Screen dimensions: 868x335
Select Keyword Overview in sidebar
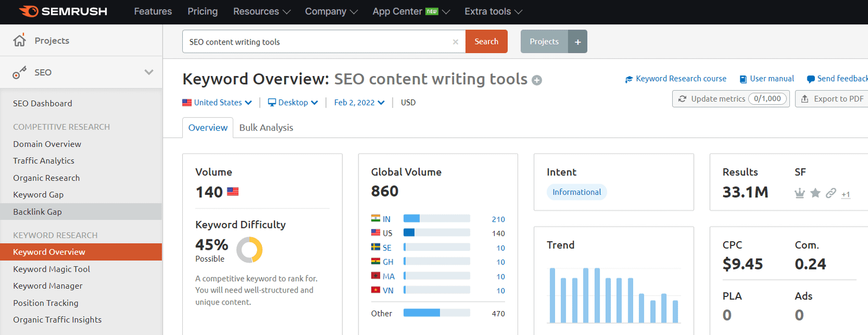point(81,252)
